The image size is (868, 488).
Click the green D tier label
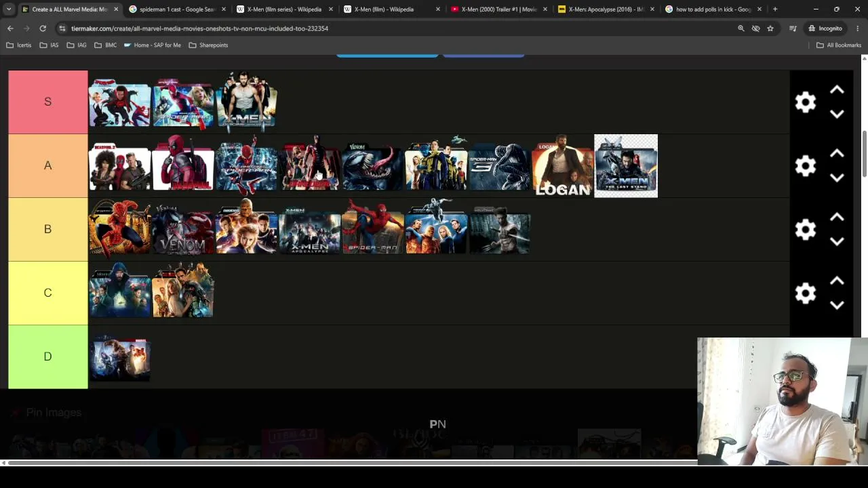[48, 357]
